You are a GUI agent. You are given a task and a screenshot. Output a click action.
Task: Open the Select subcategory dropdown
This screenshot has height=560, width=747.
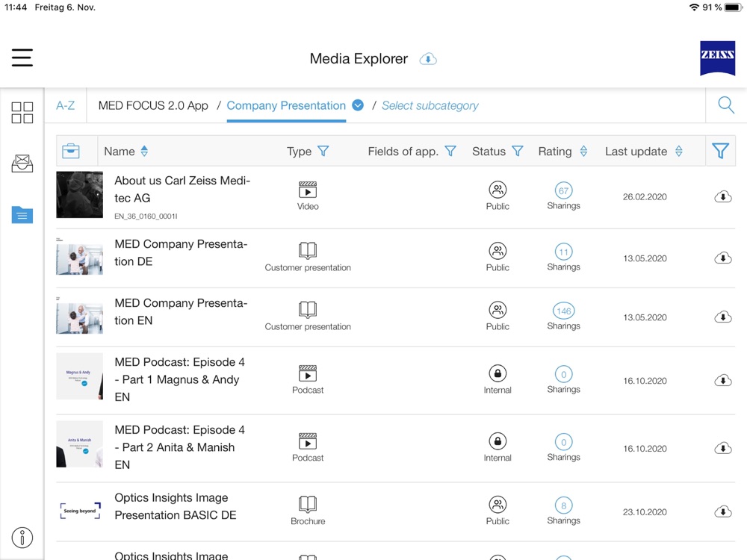click(x=430, y=106)
